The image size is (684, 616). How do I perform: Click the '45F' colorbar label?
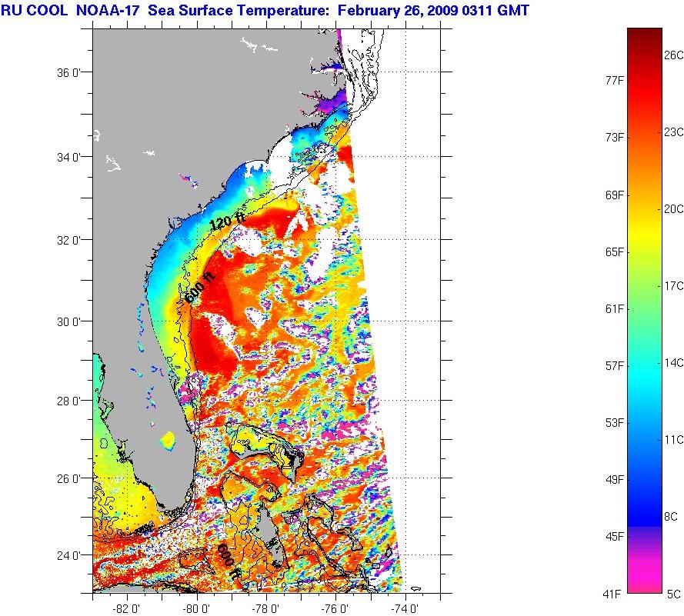click(x=615, y=537)
